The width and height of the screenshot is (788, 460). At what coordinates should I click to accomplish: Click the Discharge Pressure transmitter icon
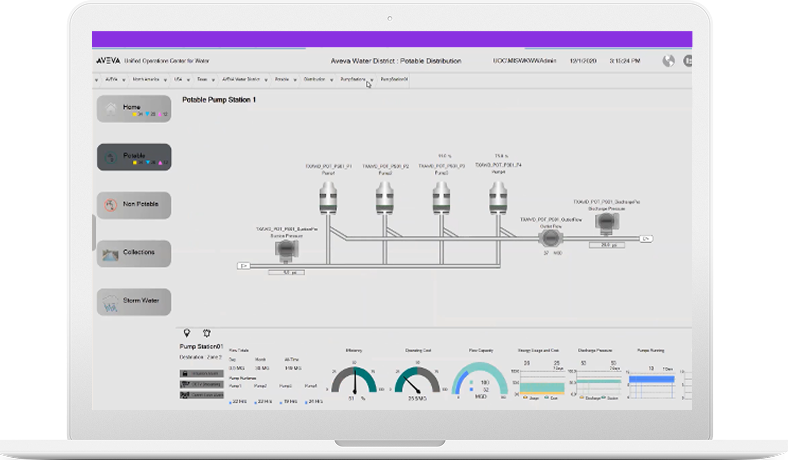(x=607, y=222)
